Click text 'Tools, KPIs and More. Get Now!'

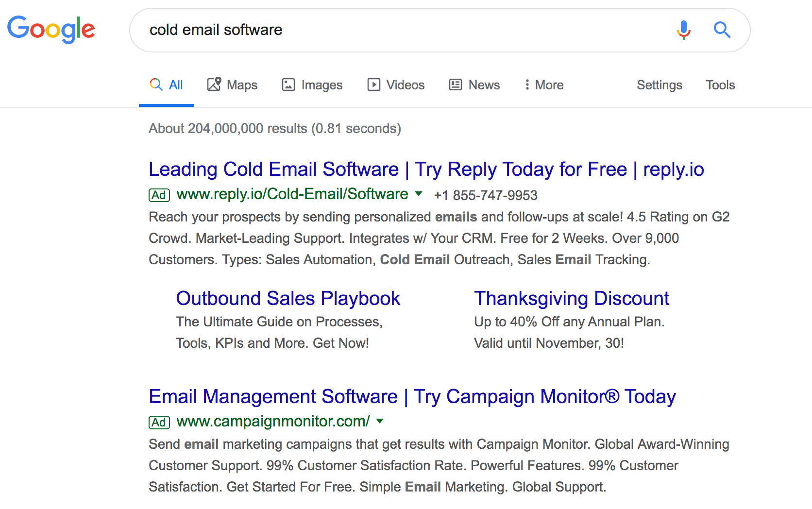coord(272,343)
